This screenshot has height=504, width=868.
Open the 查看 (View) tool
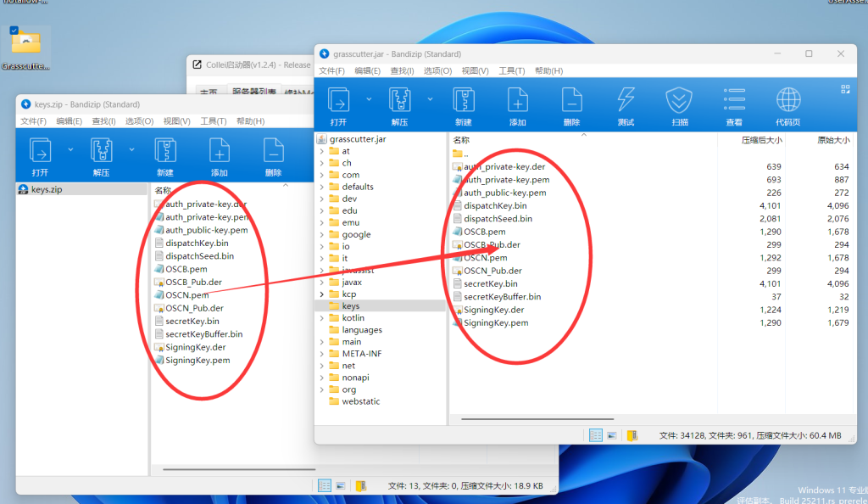(x=734, y=106)
